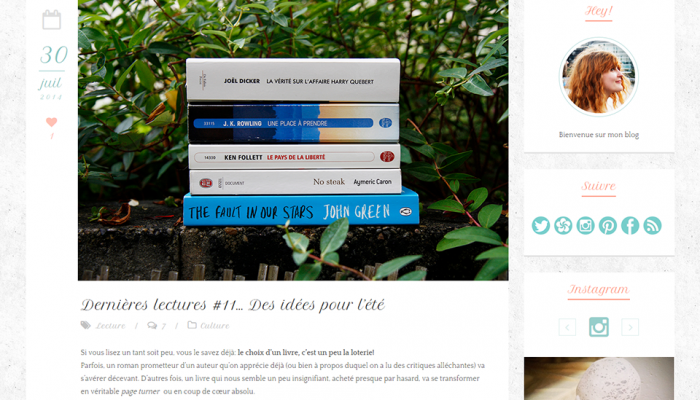Image resolution: width=700 pixels, height=400 pixels.
Task: Subscribe via the RSS feed icon
Action: [652, 225]
